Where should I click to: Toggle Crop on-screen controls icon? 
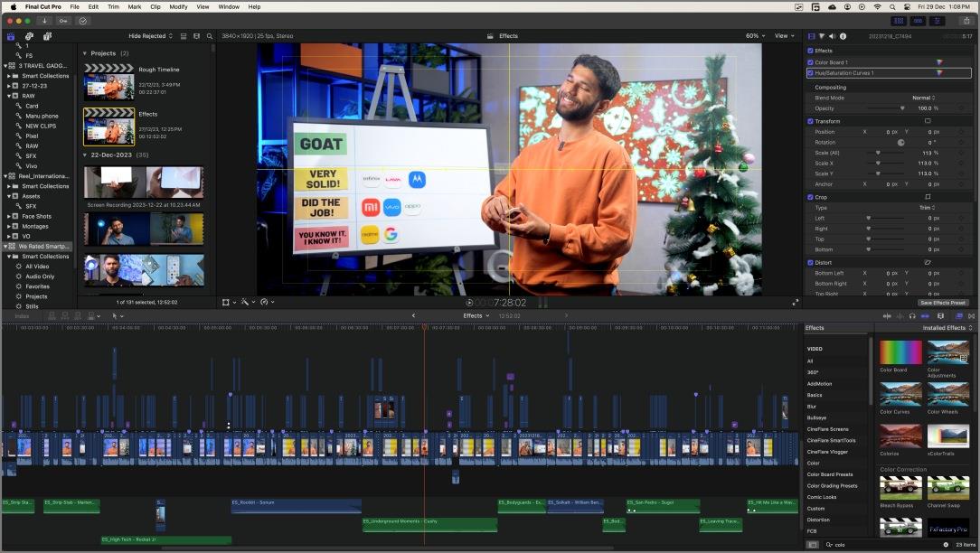[x=928, y=197]
